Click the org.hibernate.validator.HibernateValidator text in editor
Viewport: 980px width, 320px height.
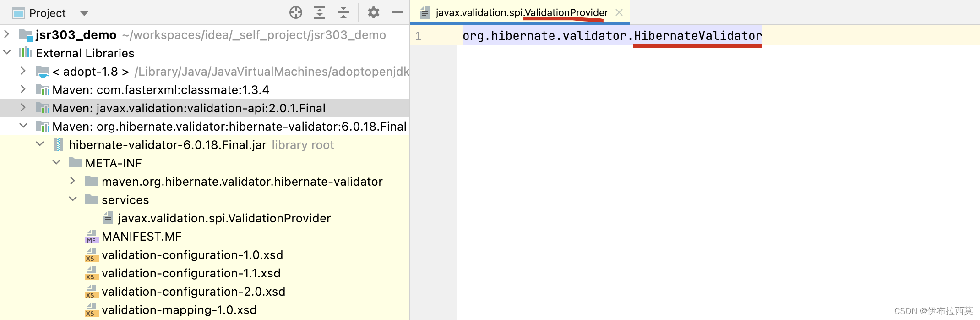tap(612, 36)
